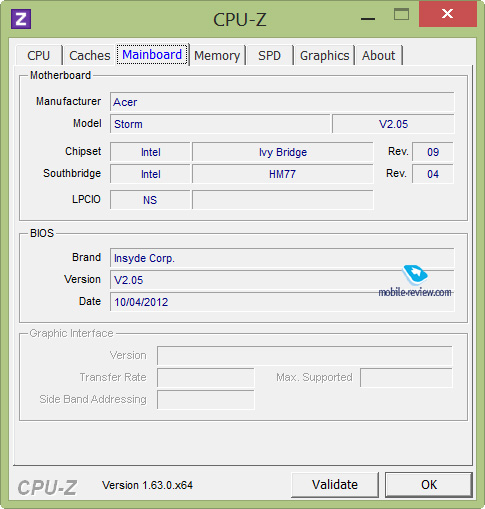
Task: Click the Side Band Addressing field
Action: coord(206,399)
